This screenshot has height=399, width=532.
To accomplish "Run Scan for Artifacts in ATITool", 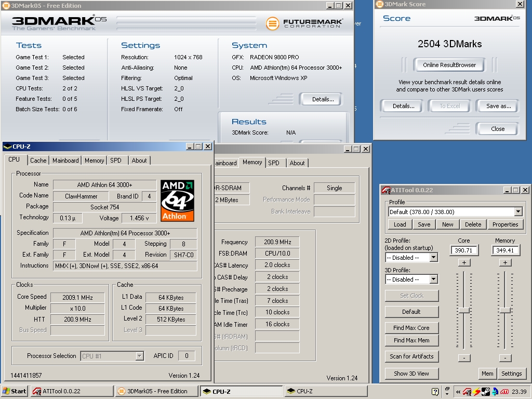I will (411, 356).
